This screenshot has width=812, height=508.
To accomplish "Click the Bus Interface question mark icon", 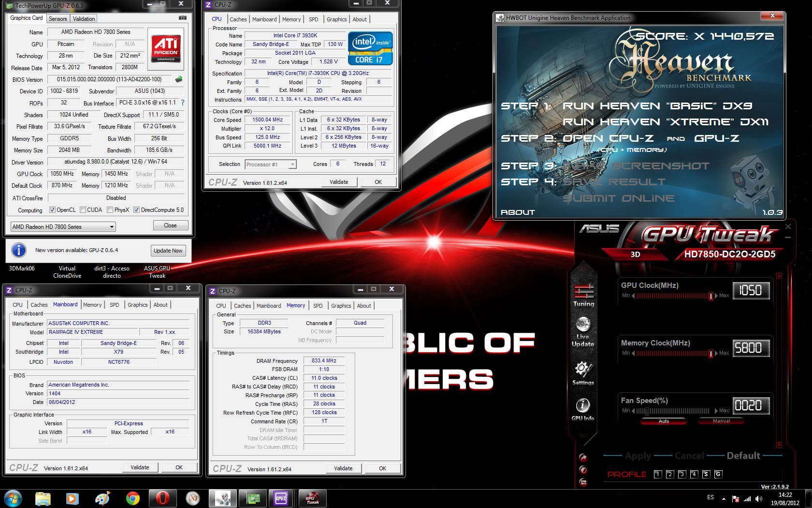I will (182, 103).
